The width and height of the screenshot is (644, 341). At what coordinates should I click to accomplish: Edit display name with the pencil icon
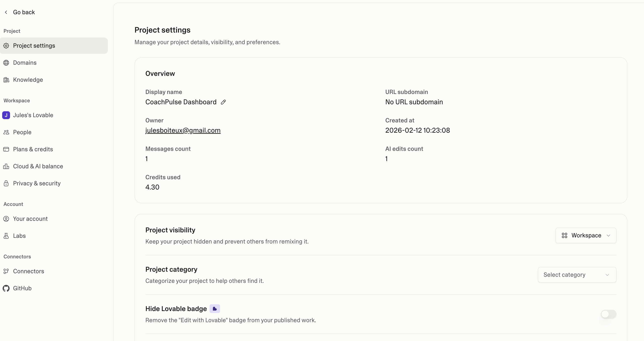[223, 102]
